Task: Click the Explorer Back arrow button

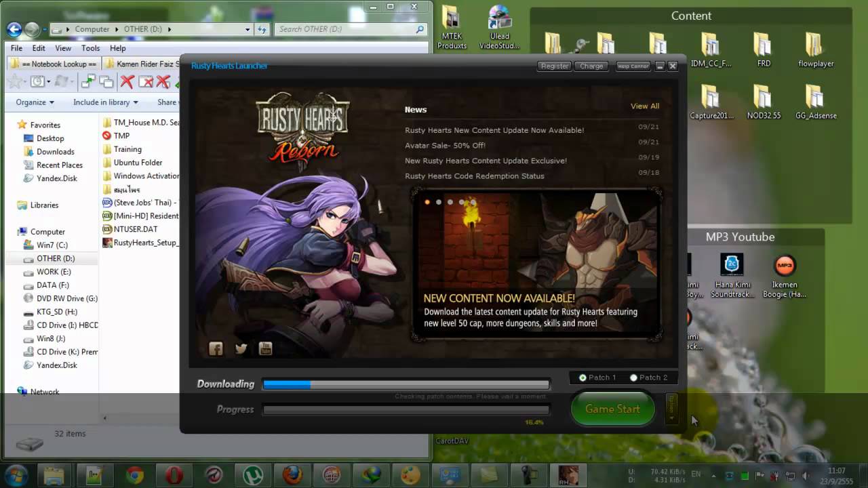Action: point(14,29)
